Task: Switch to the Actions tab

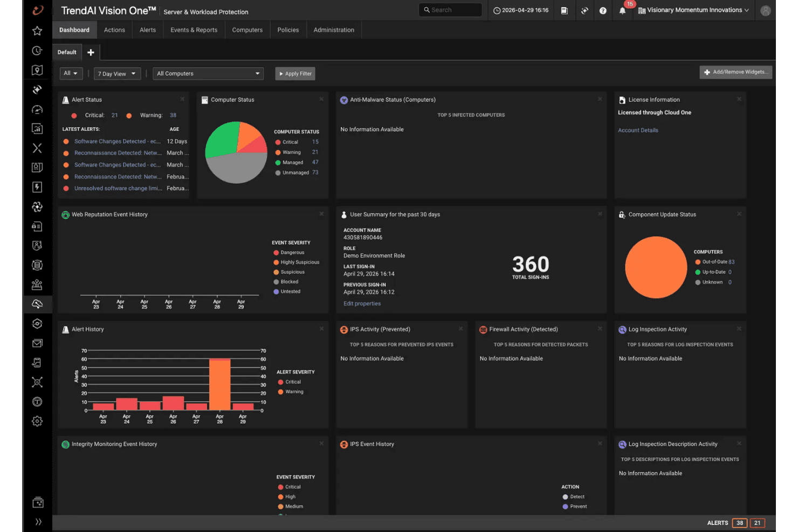Action: 114,30
